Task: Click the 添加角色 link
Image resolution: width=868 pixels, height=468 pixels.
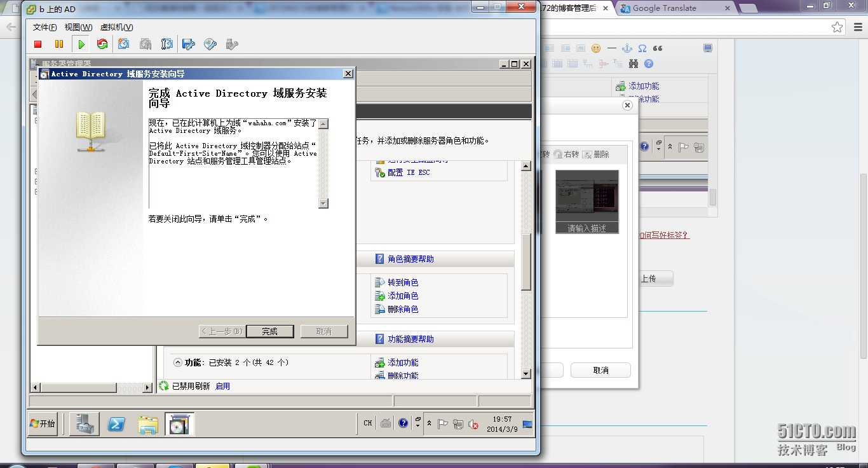Action: 403,296
